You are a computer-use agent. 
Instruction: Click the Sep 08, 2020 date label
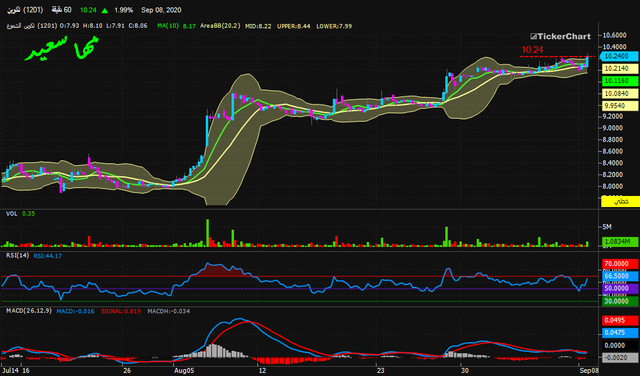click(x=161, y=10)
